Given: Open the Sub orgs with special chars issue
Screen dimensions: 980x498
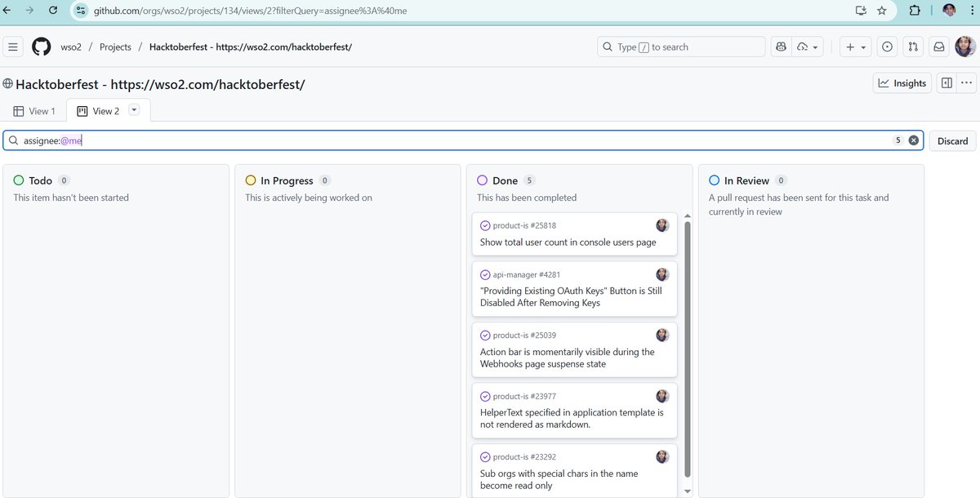Looking at the screenshot, I should coord(559,479).
